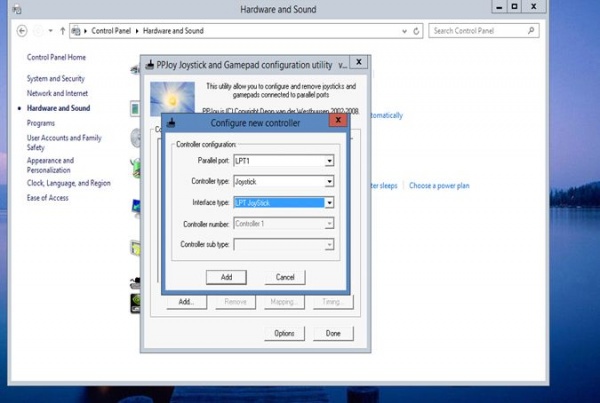The height and width of the screenshot is (403, 600).
Task: Close the PPJoy configuration utility window
Action: point(358,63)
